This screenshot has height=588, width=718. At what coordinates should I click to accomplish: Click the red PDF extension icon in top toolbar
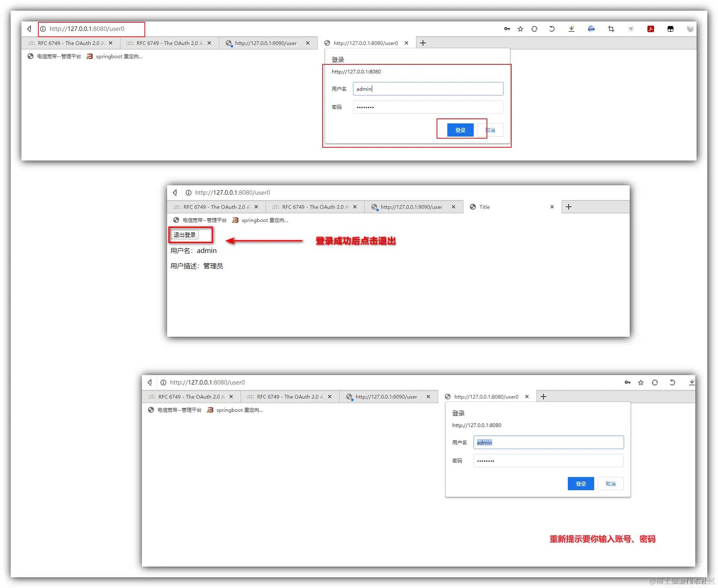651,29
